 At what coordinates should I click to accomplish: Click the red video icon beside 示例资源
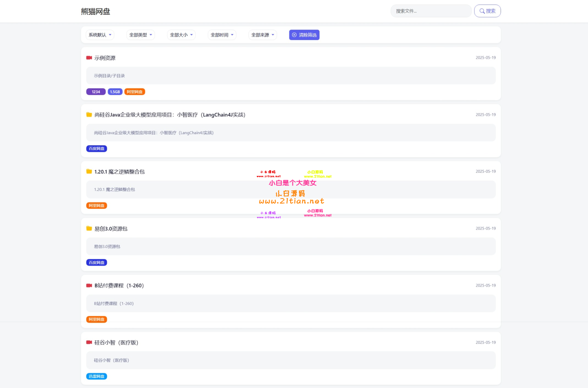click(x=89, y=58)
